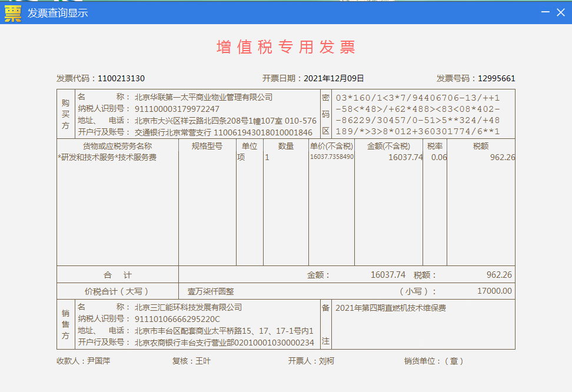572x392 pixels.
Task: Click the 开票日期 value 2021年12月09日
Action: (x=334, y=78)
